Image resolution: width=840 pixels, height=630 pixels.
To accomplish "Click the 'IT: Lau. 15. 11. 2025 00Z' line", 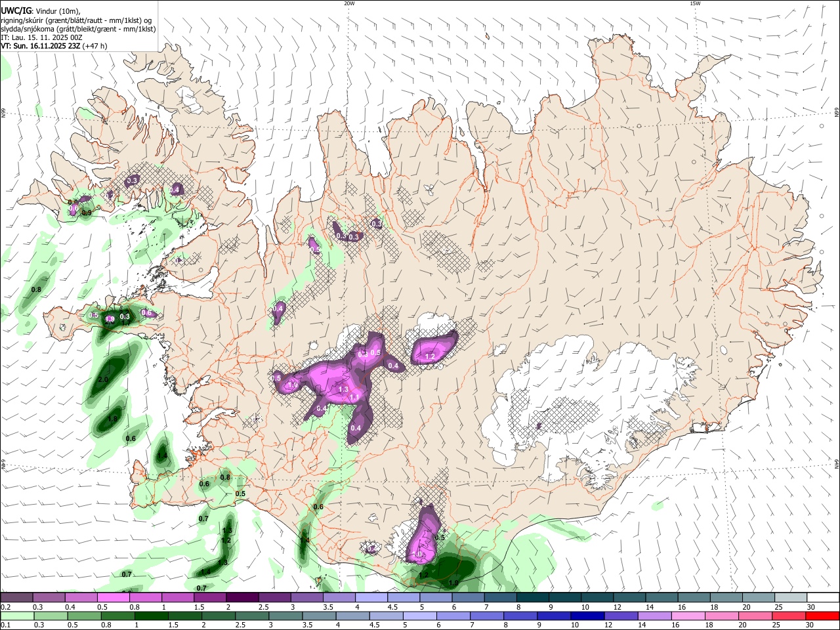I will pos(41,37).
